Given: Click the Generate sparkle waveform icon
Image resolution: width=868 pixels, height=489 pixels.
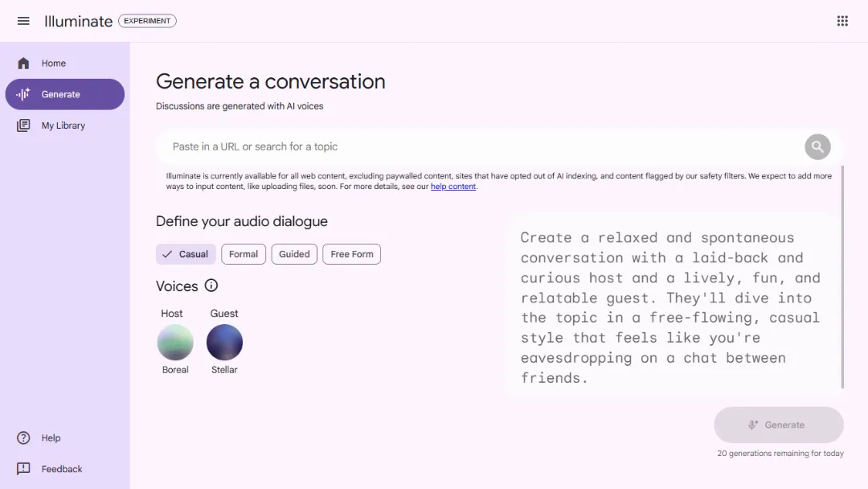Looking at the screenshot, I should [x=23, y=94].
